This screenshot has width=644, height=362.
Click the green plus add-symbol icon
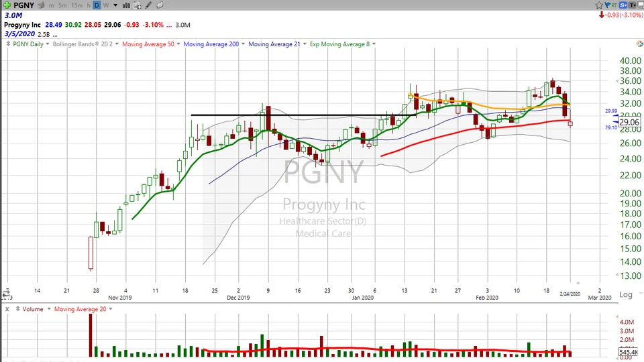(7, 5)
